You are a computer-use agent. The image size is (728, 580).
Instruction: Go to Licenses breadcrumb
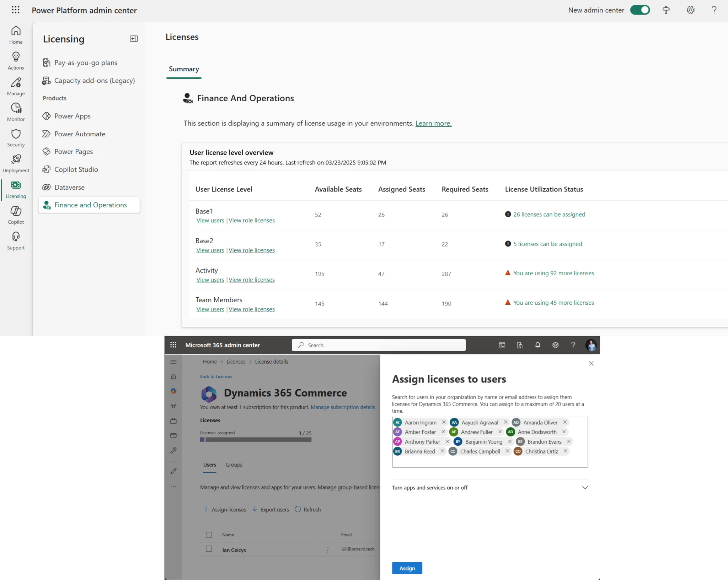[x=236, y=362]
